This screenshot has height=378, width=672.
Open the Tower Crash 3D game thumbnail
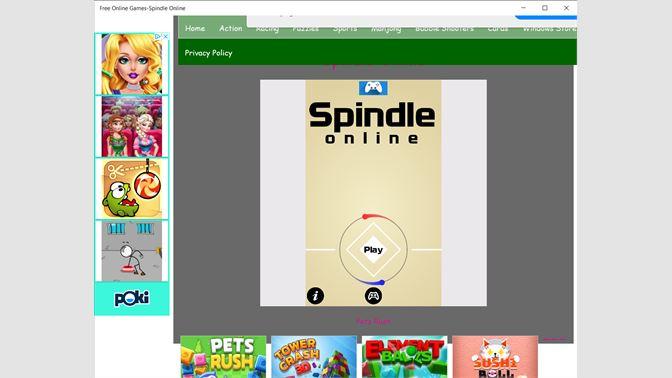[x=314, y=357]
